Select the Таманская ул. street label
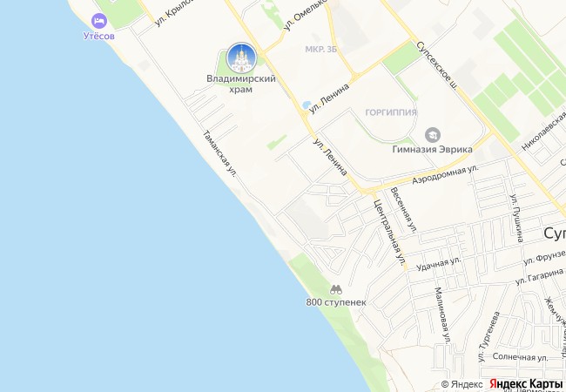566x392 pixels. pyautogui.click(x=219, y=153)
